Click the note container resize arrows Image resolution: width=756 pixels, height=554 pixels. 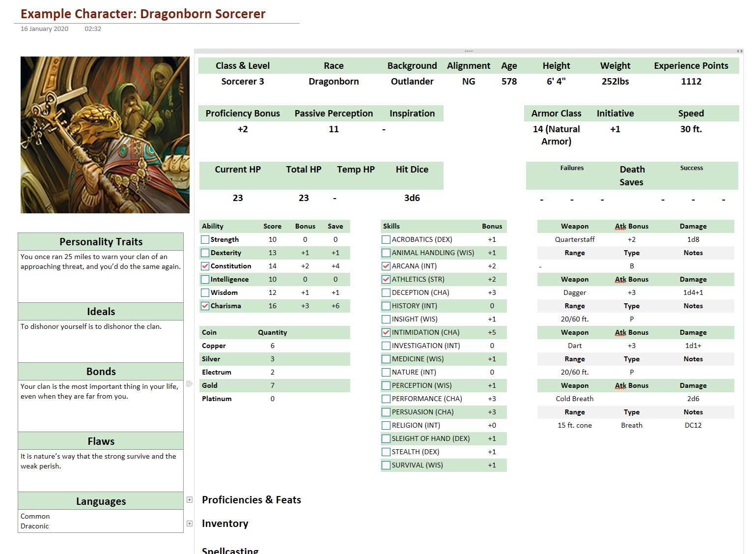click(x=739, y=51)
